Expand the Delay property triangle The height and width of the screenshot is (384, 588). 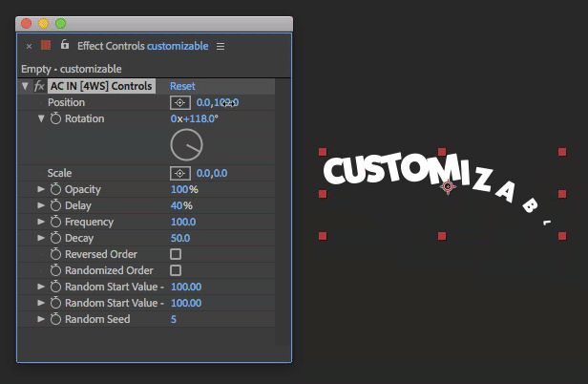(x=41, y=205)
